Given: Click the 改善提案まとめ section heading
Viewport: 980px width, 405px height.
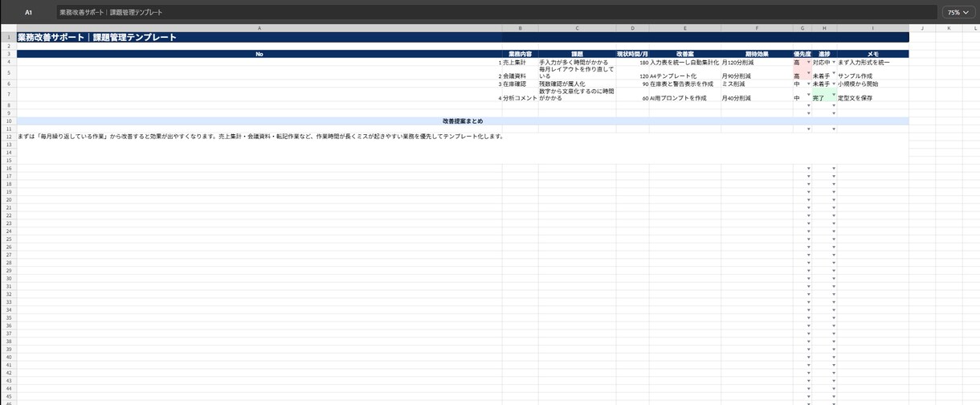Looking at the screenshot, I should pyautogui.click(x=463, y=121).
